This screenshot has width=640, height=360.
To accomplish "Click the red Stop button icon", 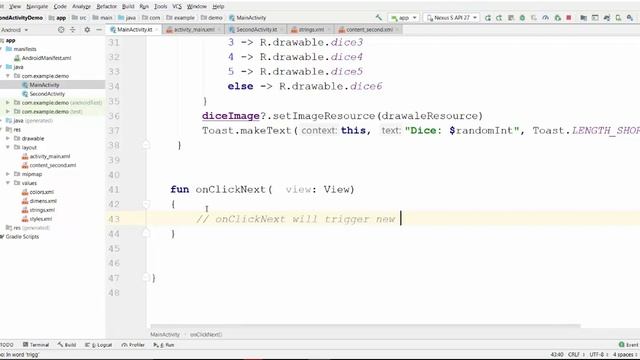I will coord(569,18).
